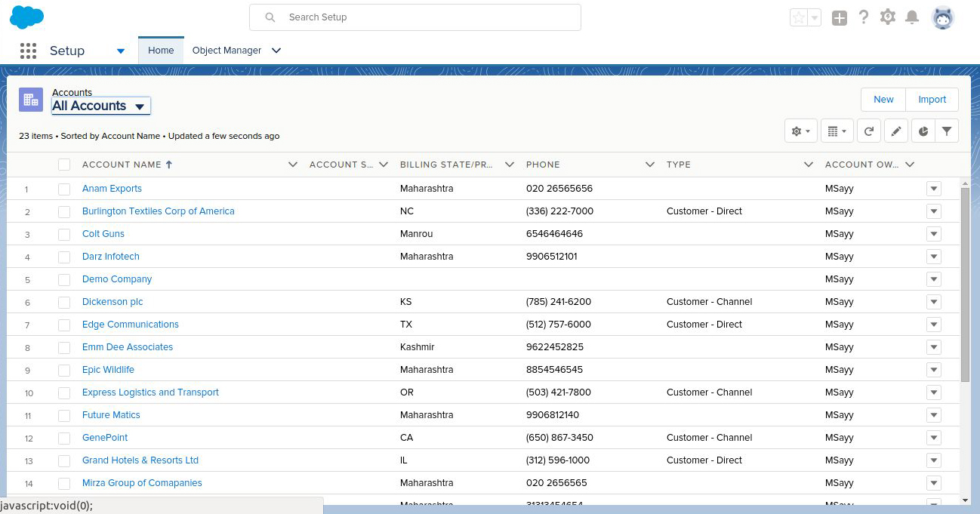Image resolution: width=980 pixels, height=514 pixels.
Task: Click the Salesforce cloud logo
Action: click(x=27, y=17)
